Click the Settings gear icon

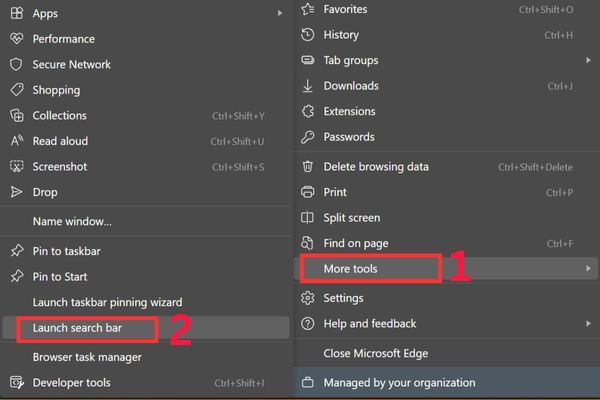[308, 298]
